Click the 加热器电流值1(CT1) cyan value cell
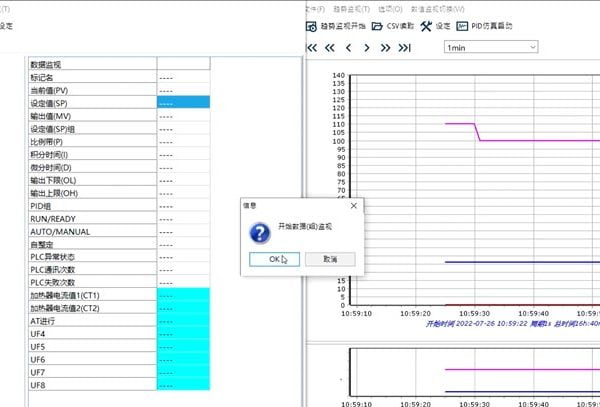The height and width of the screenshot is (407, 600). [183, 296]
